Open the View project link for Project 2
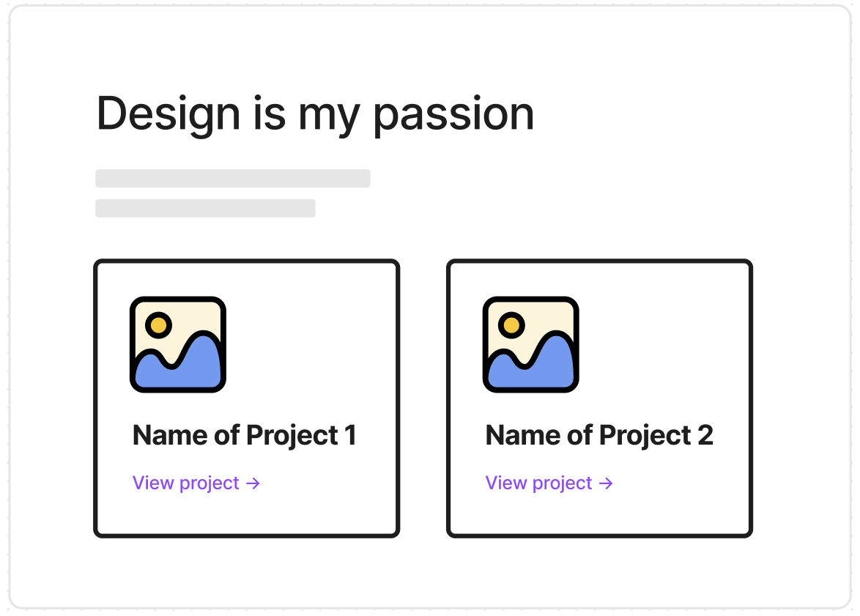Image resolution: width=860 pixels, height=616 pixels. (x=549, y=483)
